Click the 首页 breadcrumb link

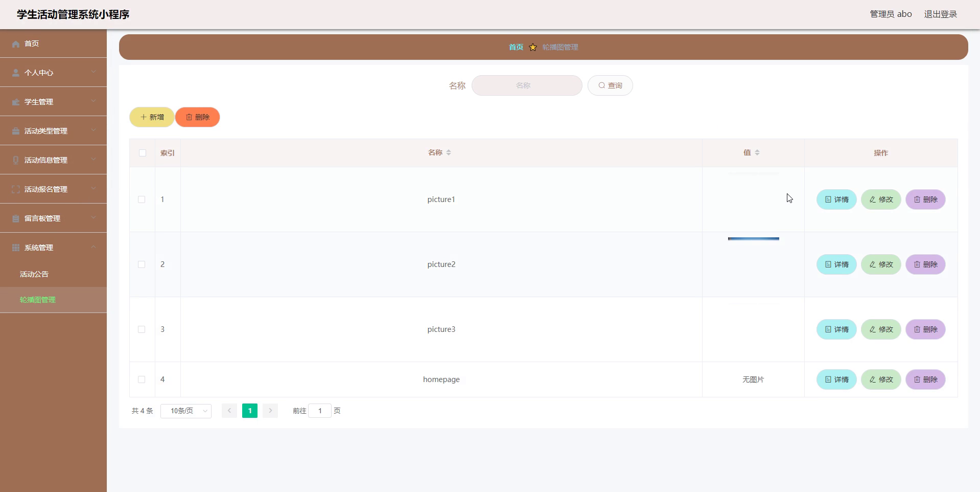tap(516, 47)
